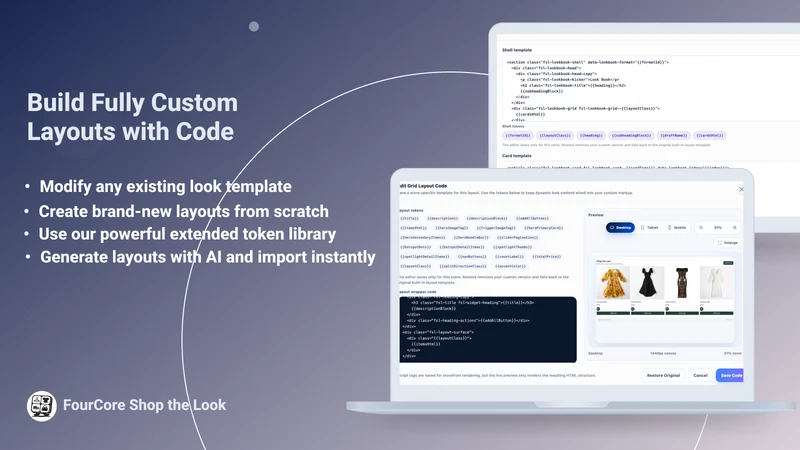Switch preview to the Mobile tab

[x=677, y=228]
